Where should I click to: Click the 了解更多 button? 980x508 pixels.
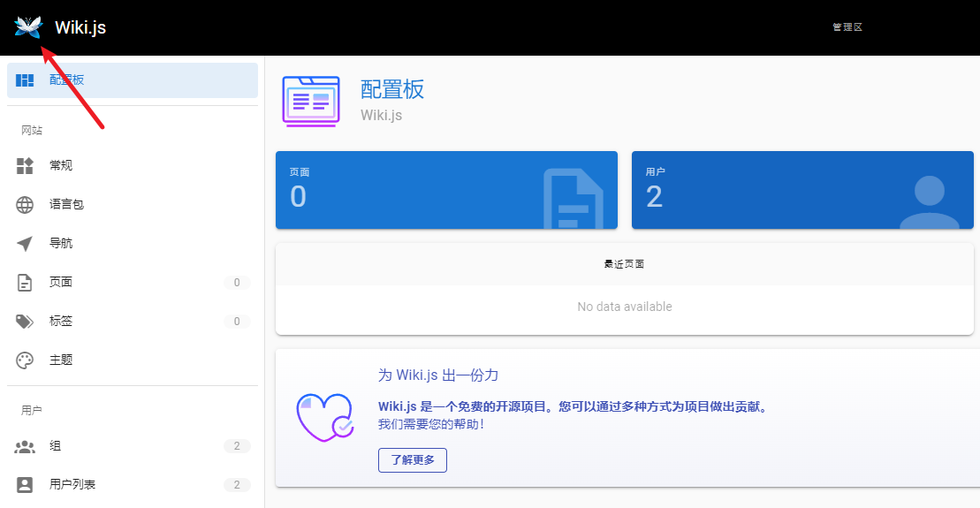point(413,460)
